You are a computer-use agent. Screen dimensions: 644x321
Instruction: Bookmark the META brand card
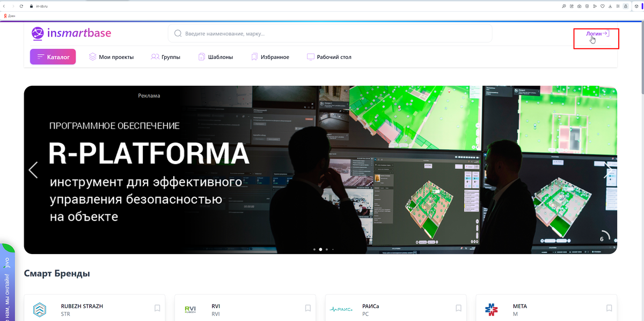[609, 308]
